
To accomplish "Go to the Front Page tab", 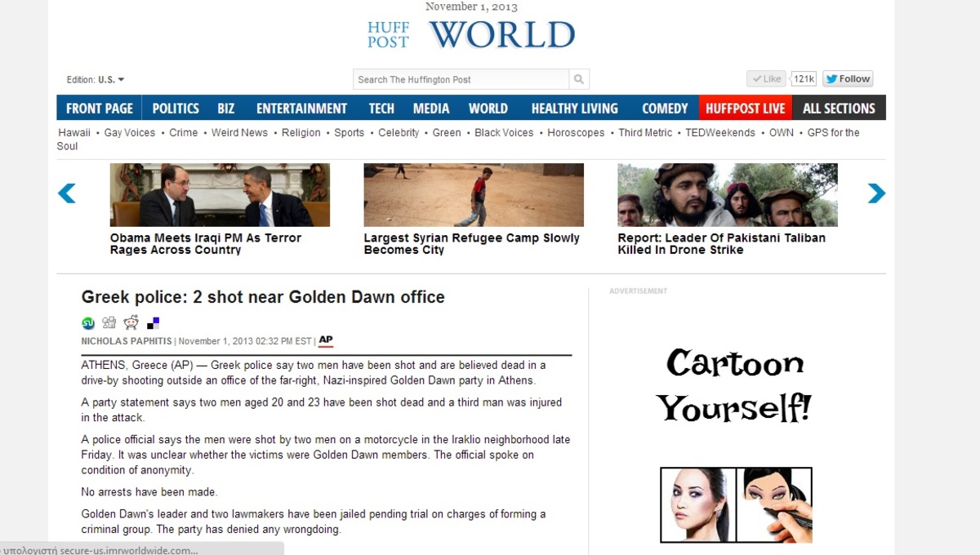I will [x=100, y=108].
